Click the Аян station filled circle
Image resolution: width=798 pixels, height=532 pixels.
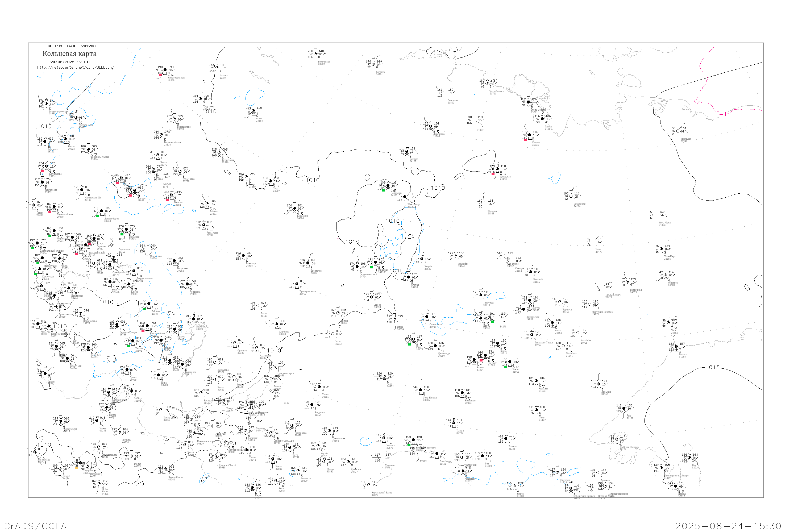tap(624, 408)
